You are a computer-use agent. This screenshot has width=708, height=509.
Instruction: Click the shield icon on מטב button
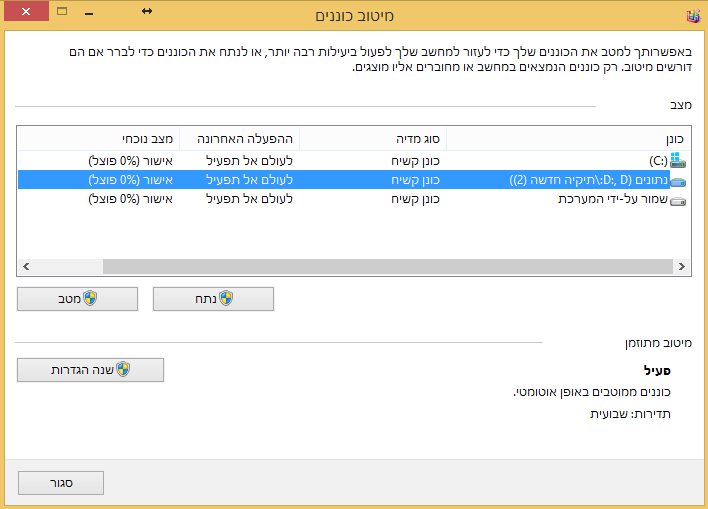90,299
